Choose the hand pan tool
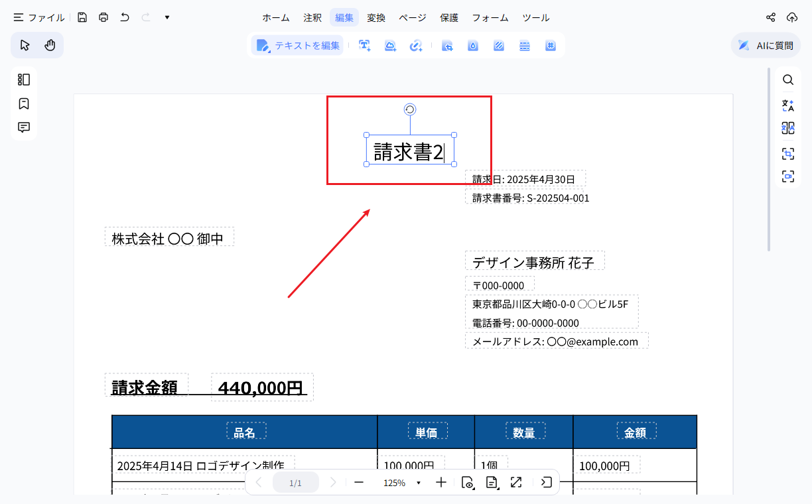The image size is (812, 504). click(x=50, y=45)
